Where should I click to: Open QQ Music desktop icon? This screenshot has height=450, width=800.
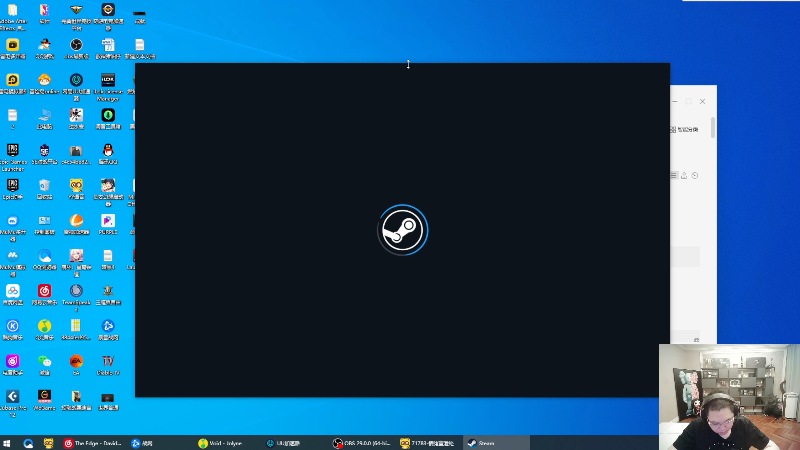click(44, 330)
